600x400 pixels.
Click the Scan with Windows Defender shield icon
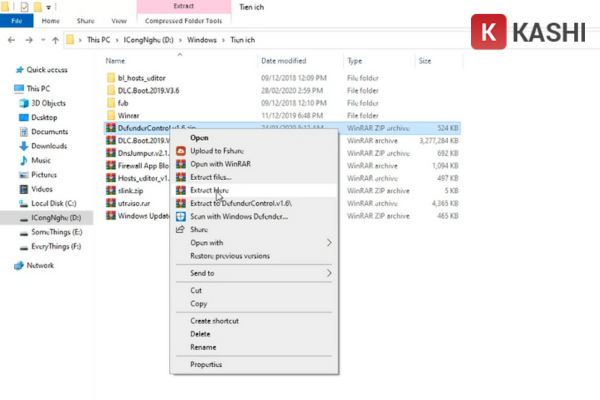(x=181, y=216)
